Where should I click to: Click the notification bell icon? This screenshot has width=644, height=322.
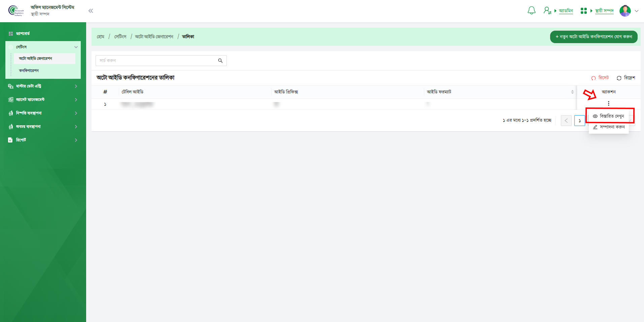click(531, 11)
